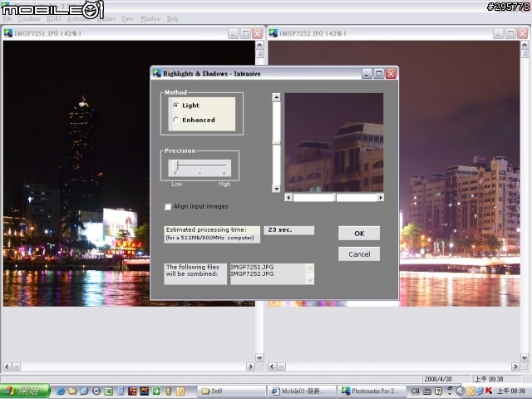Click the IMGP7251.JPG window title icon

click(8, 33)
